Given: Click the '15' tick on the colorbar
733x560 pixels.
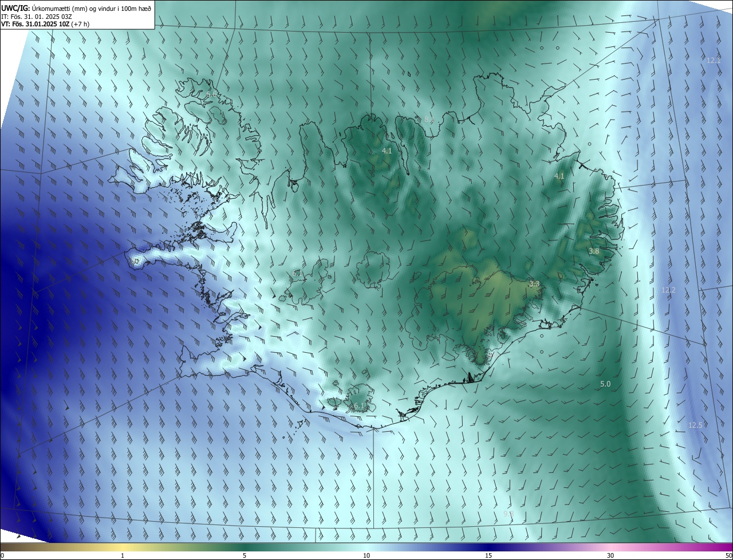Looking at the screenshot, I should coord(488,555).
